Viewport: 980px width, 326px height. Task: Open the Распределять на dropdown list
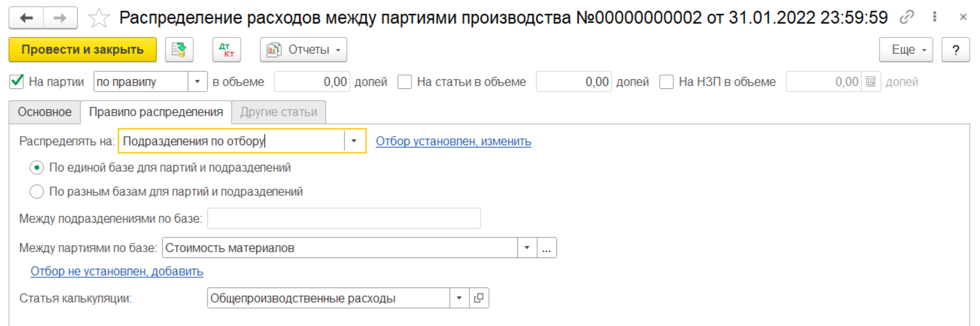coord(354,141)
